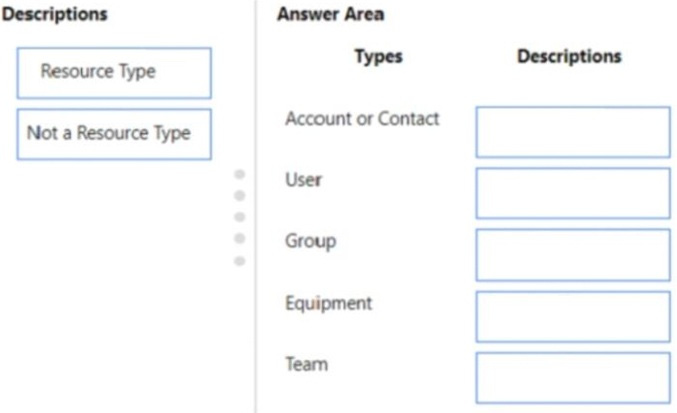Click the User type label
The image size is (677, 413).
tap(304, 180)
